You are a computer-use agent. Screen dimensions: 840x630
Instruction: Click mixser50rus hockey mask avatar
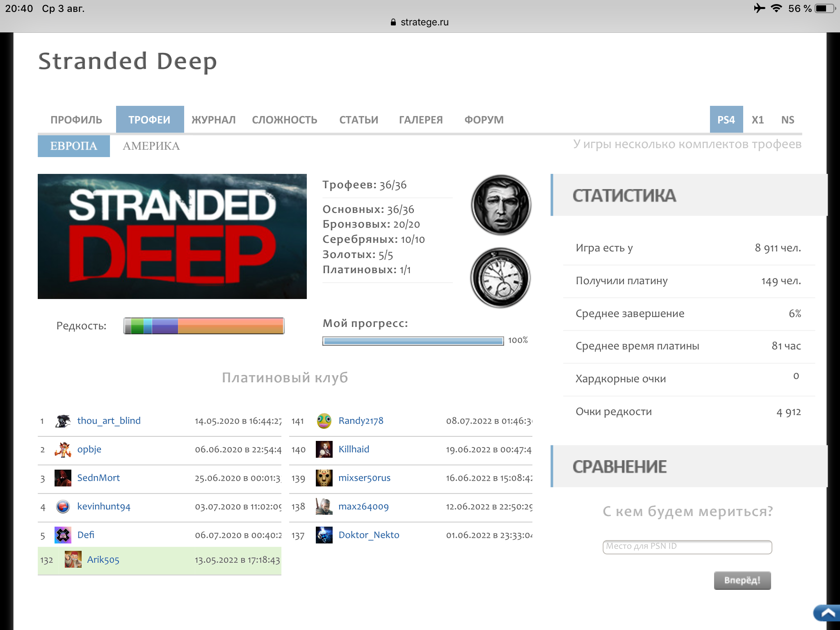coord(324,478)
